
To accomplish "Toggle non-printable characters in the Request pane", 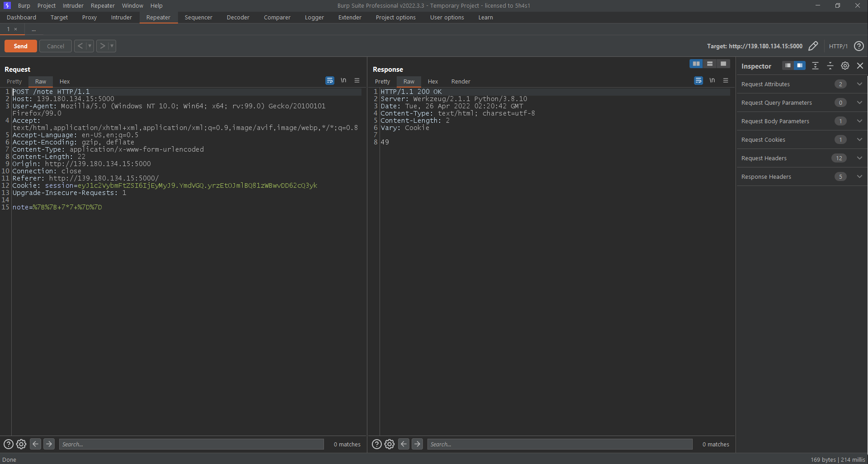I will pos(343,80).
